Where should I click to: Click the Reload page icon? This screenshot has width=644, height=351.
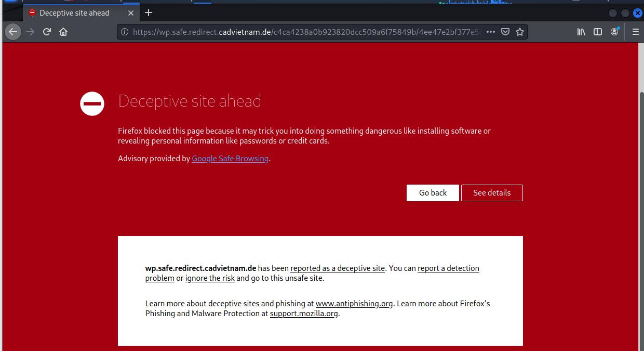pos(47,32)
